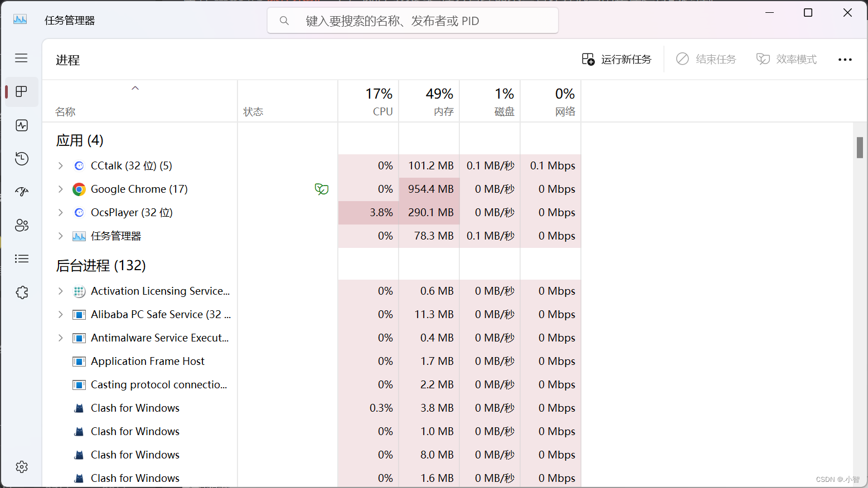Click the 结束任务 button
Viewport: 868px width, 488px height.
706,59
